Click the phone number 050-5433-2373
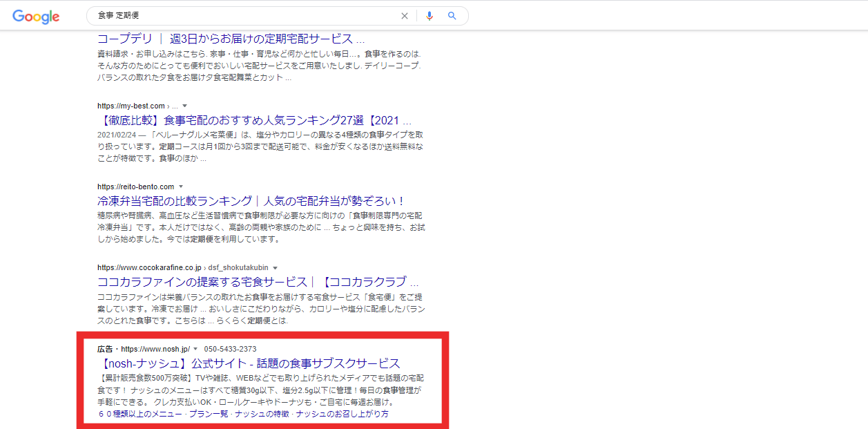 pos(230,349)
